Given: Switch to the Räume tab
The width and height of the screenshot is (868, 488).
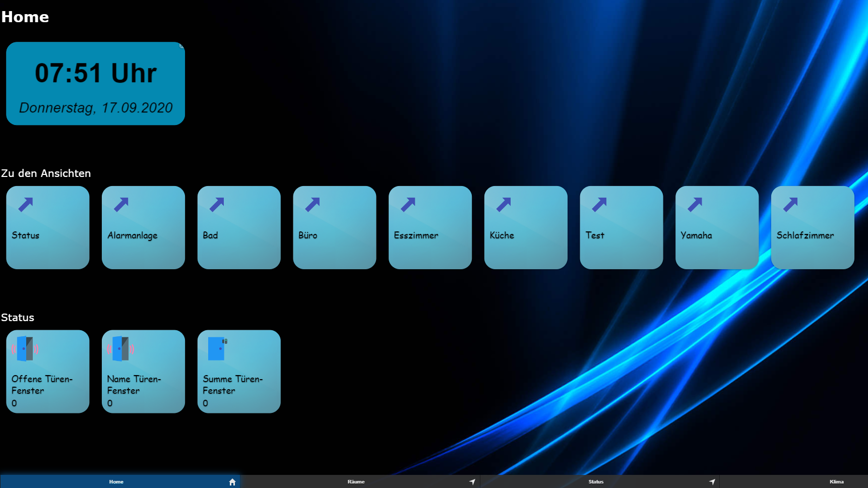Looking at the screenshot, I should tap(360, 481).
